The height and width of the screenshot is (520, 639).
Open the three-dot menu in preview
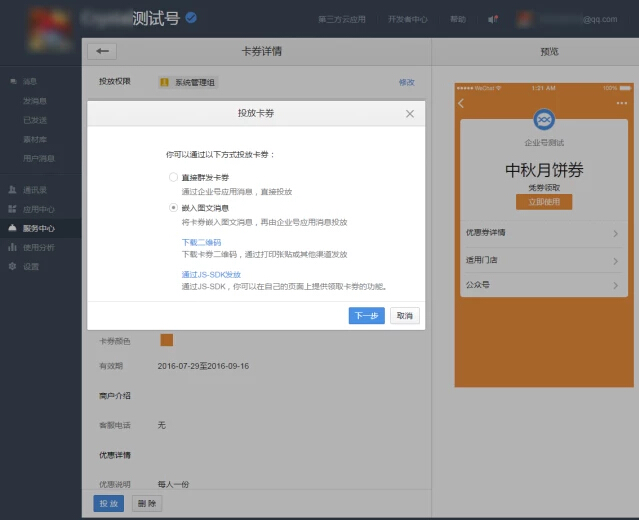point(622,103)
